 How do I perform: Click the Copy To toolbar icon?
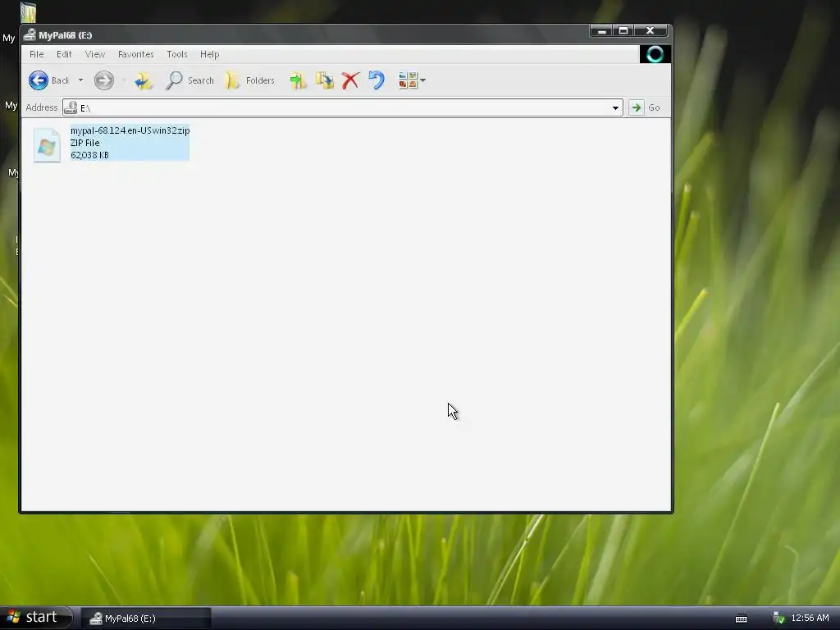click(x=324, y=80)
